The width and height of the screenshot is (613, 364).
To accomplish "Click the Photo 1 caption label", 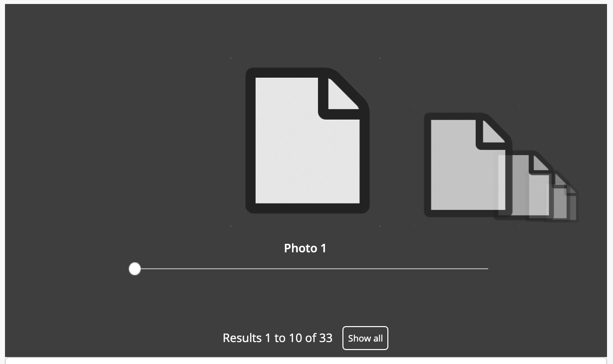I will (305, 248).
